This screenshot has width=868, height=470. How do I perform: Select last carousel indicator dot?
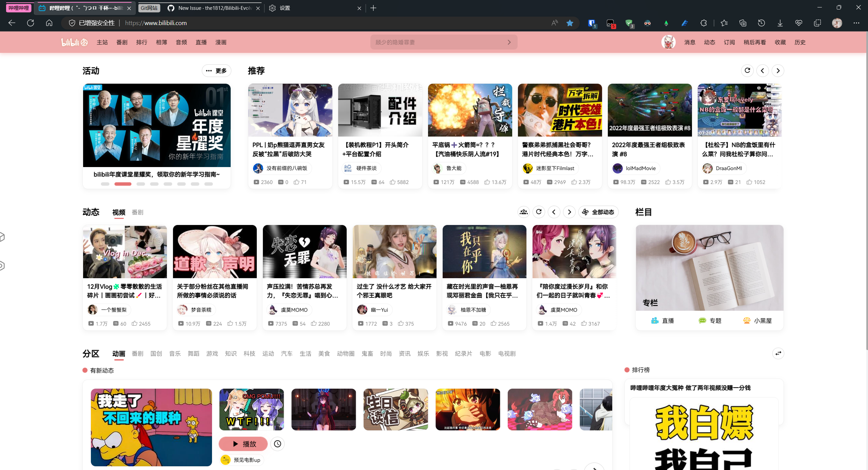[x=209, y=184]
